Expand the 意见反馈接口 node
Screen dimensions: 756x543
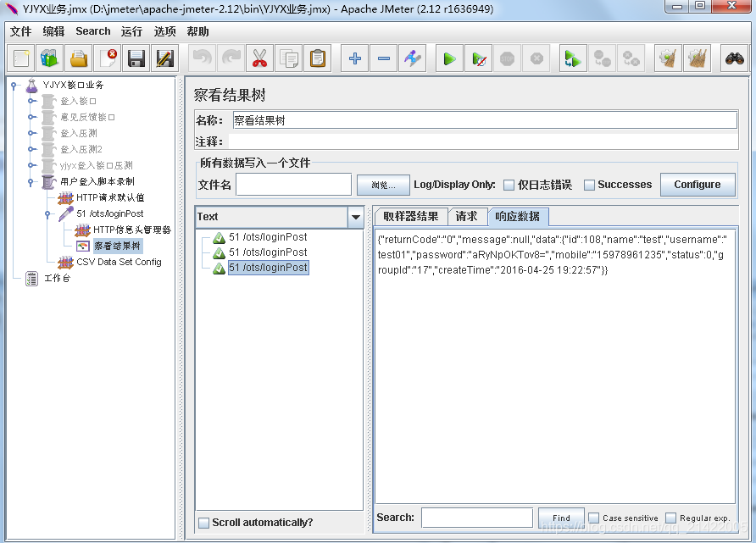click(x=31, y=117)
